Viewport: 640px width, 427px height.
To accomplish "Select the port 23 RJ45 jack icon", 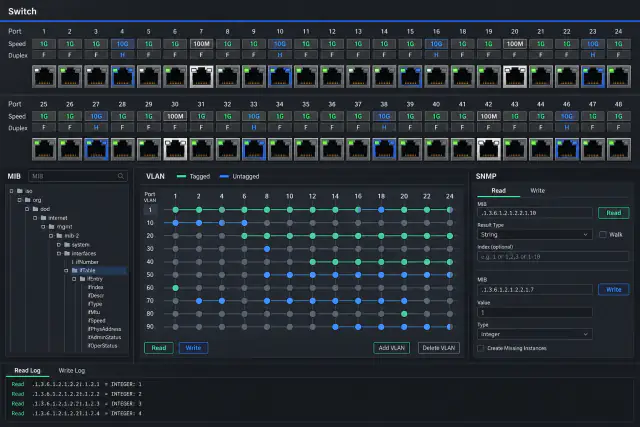I will tap(593, 76).
